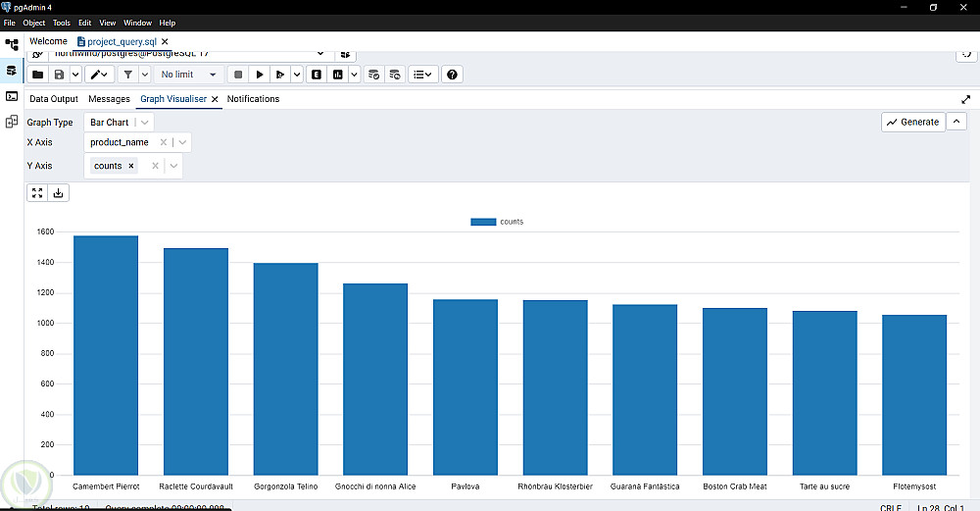This screenshot has height=511, width=980.
Task: Open the Schema Diff sidebar icon
Action: click(x=12, y=122)
